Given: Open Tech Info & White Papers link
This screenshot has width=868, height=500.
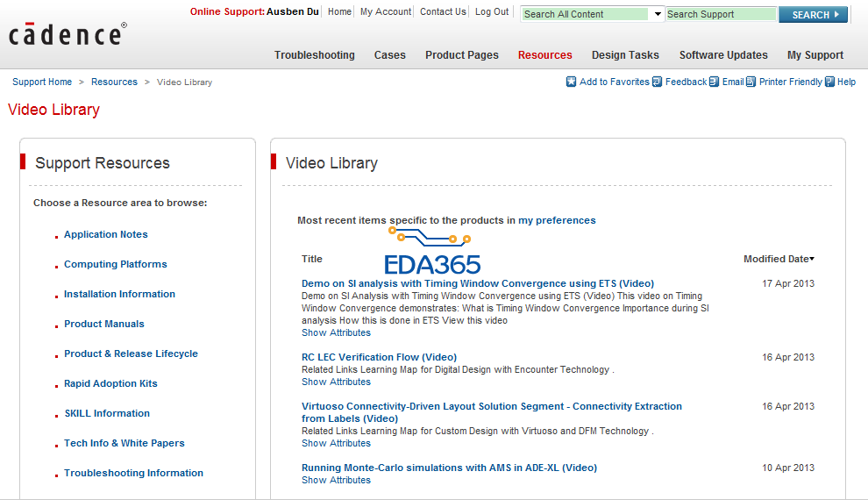Looking at the screenshot, I should click(124, 444).
